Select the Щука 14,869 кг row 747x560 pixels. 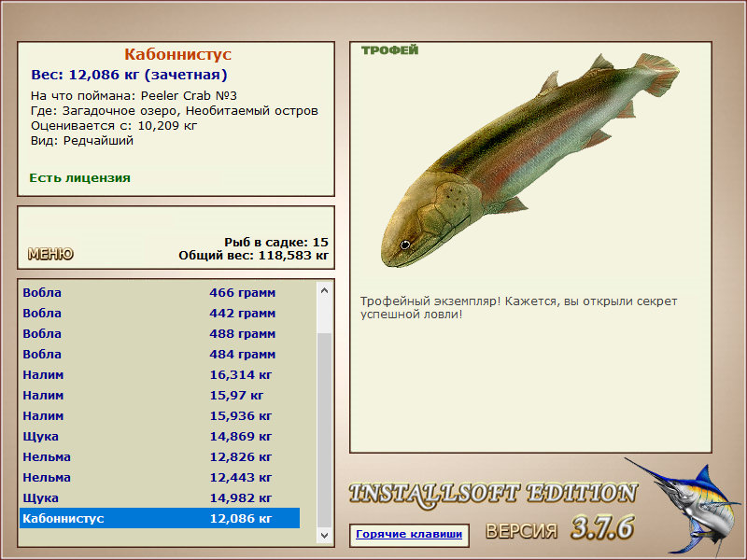pos(160,436)
